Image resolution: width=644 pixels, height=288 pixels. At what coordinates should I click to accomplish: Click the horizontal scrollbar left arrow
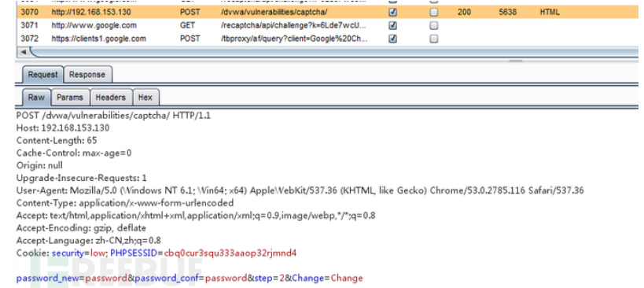point(23,52)
